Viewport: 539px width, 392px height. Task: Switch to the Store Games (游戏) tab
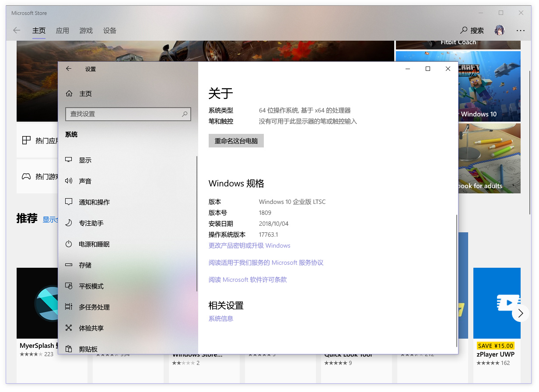click(x=86, y=31)
